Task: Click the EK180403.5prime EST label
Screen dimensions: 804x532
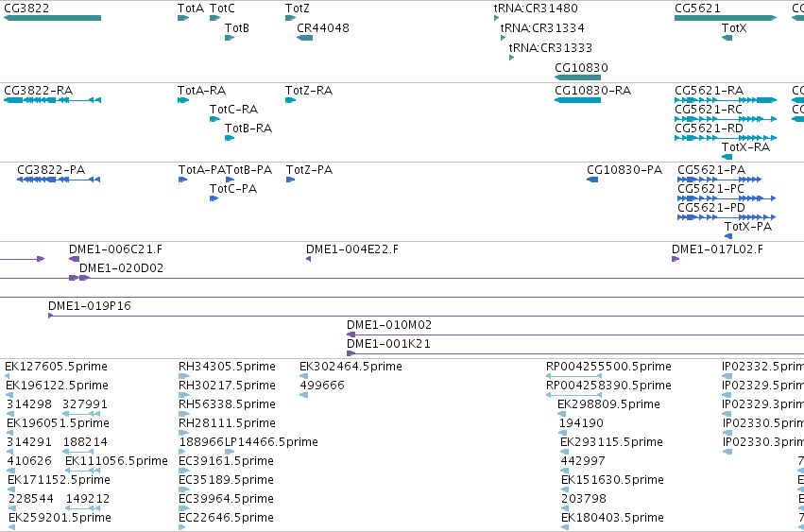Action: tap(613, 518)
